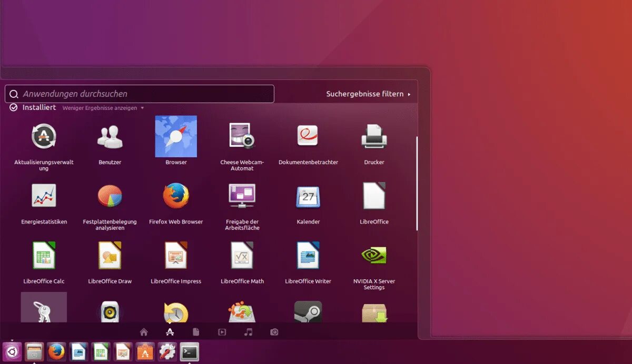Switch to the Home lens
Viewport: 632px width, 364px height.
[x=144, y=332]
